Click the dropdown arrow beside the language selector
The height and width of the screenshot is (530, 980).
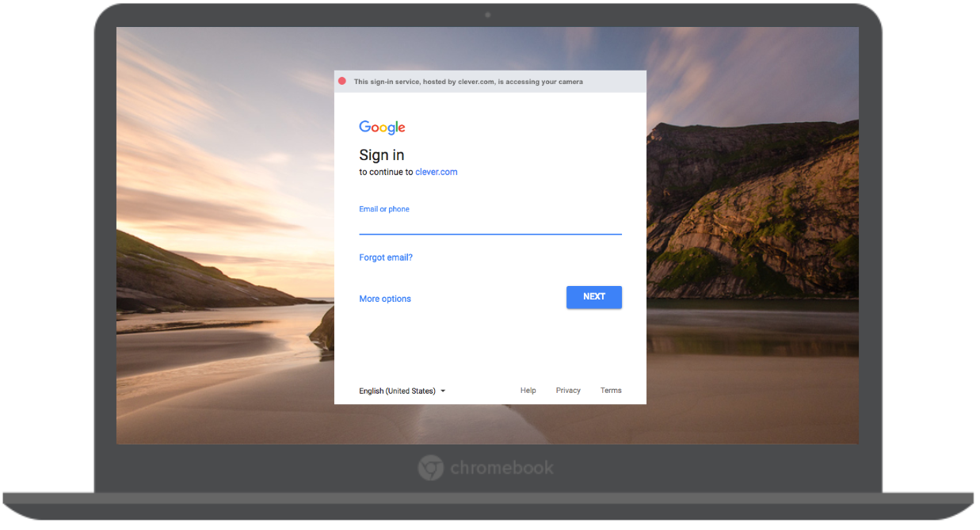tap(443, 391)
